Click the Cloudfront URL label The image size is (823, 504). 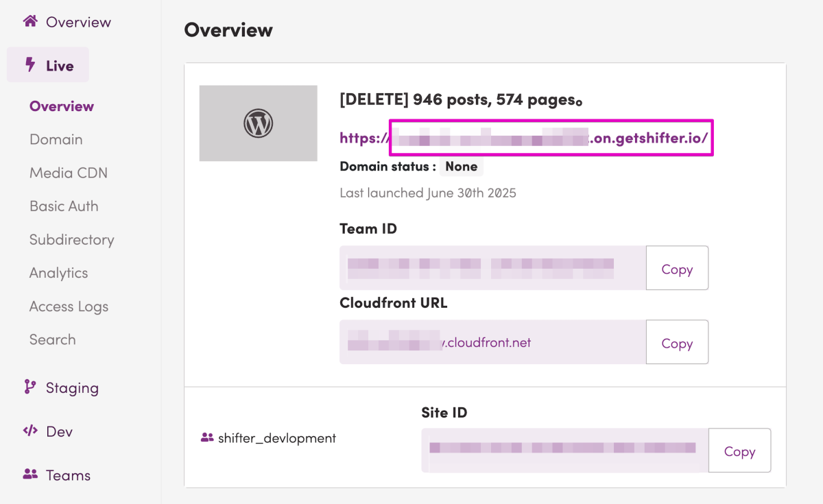click(394, 302)
